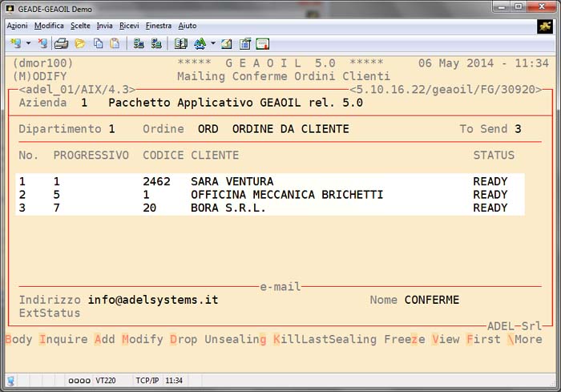Open the Invia menu
The height and width of the screenshot is (392, 561).
(105, 26)
